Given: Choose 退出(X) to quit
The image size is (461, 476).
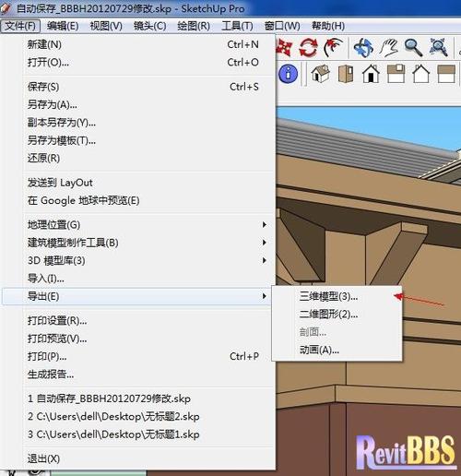Looking at the screenshot, I should pyautogui.click(x=138, y=458).
